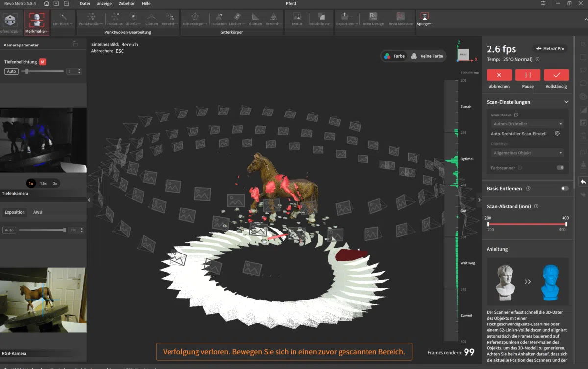Open Revo Measure from the toolbar

(400, 18)
